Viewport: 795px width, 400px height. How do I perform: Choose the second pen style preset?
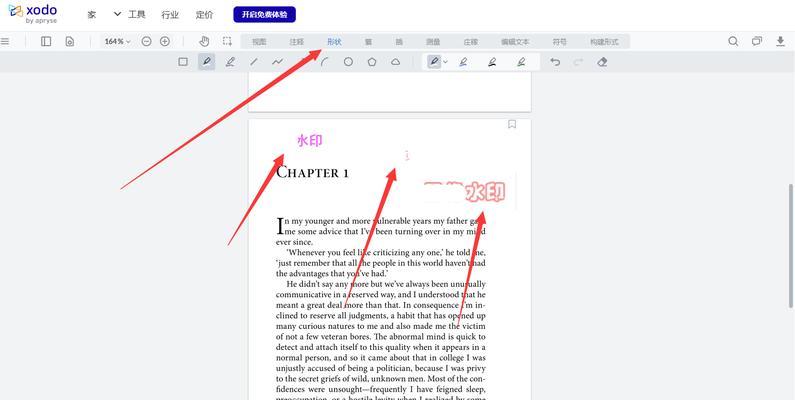coord(463,62)
